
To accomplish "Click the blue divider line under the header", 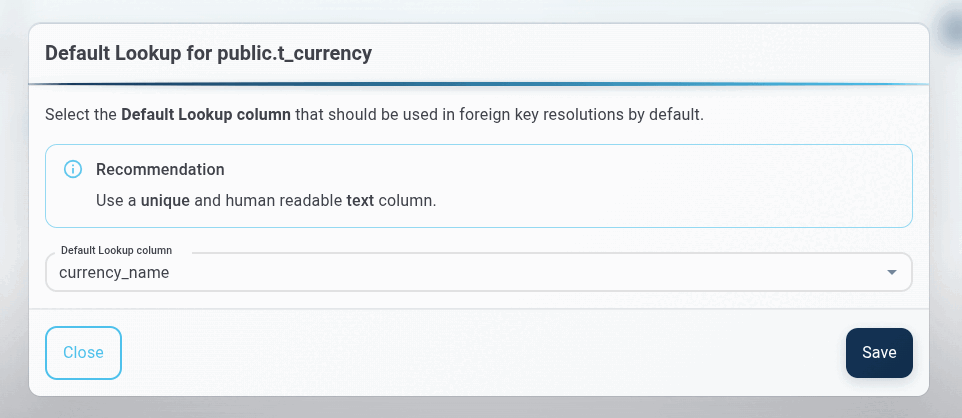I will point(479,83).
